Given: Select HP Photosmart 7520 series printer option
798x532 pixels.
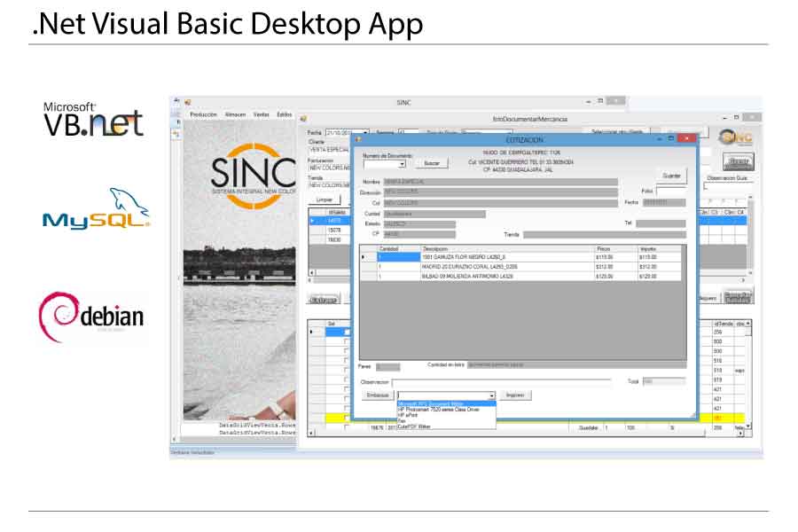Looking at the screenshot, I should (434, 410).
